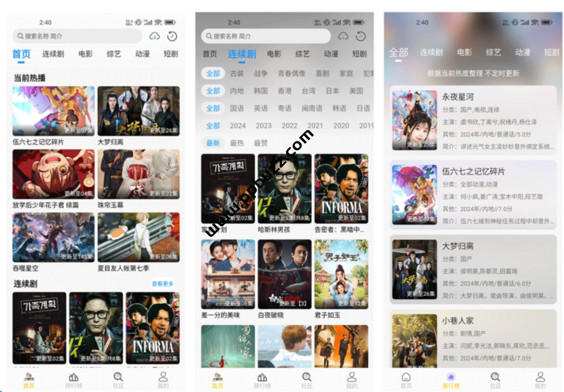The height and width of the screenshot is (392, 564).
Task: Tap the 我的 icon in the left screen's bottom bar
Action: point(163,379)
